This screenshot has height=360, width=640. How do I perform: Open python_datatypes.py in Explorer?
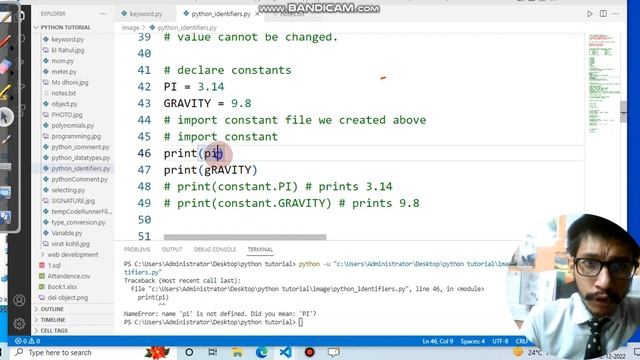click(x=80, y=158)
